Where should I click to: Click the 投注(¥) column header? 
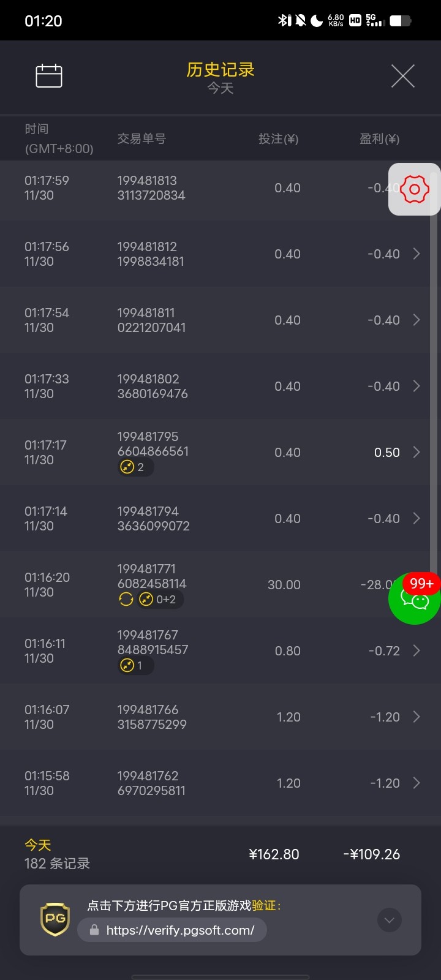pos(278,139)
